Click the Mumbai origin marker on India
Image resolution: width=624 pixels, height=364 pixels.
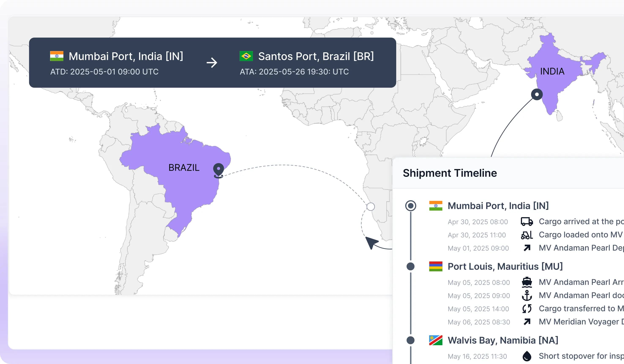pyautogui.click(x=537, y=95)
